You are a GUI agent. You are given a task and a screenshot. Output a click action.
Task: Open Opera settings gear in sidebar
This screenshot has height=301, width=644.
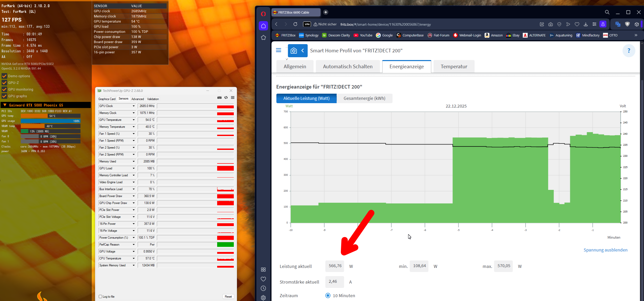click(263, 298)
